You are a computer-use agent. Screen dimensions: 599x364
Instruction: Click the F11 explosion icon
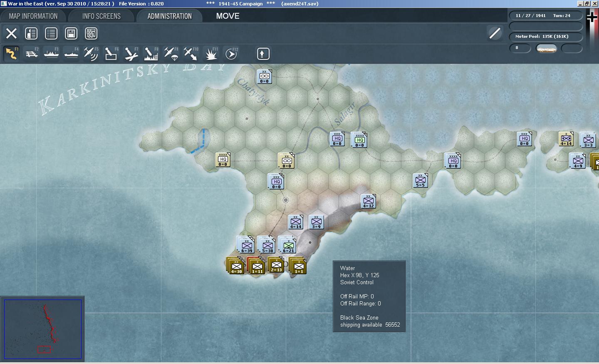coord(211,54)
